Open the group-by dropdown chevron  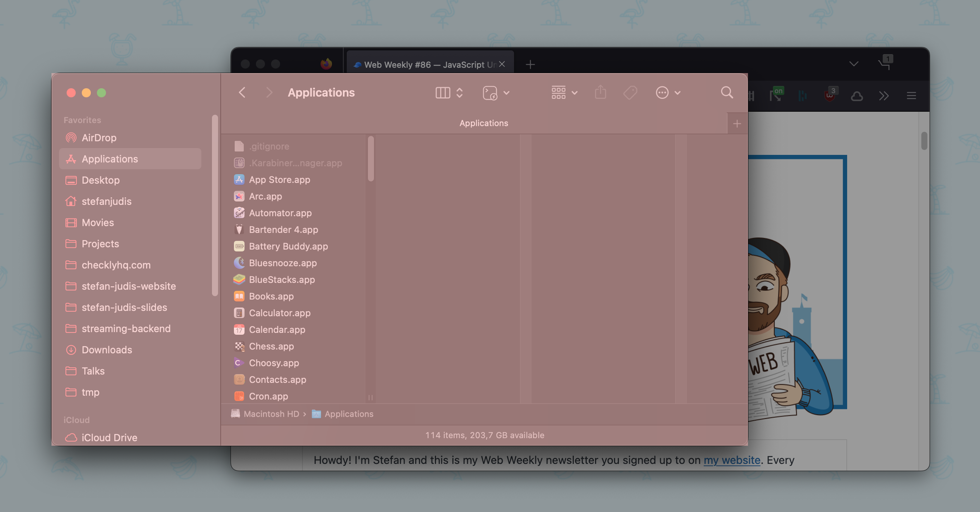tap(575, 92)
